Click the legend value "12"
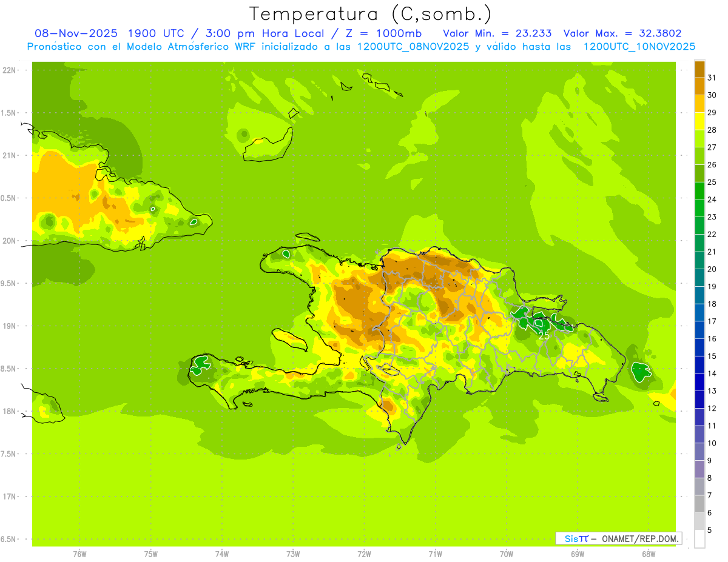 pyautogui.click(x=712, y=409)
